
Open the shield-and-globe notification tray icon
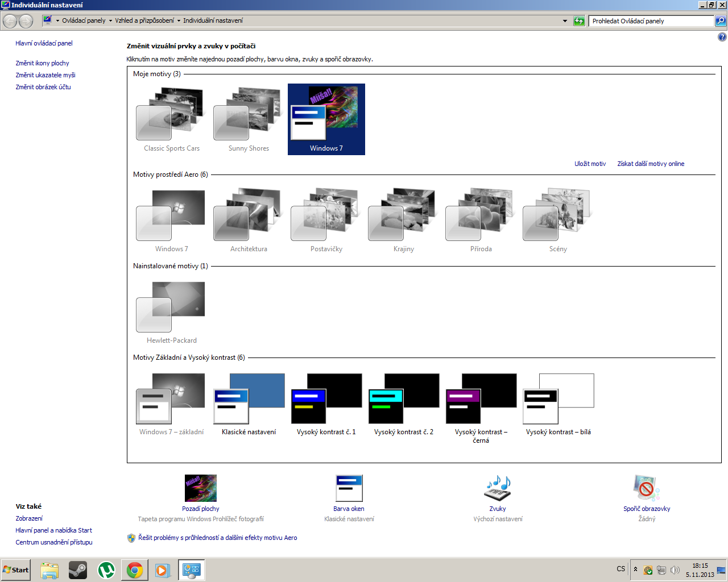tap(648, 570)
